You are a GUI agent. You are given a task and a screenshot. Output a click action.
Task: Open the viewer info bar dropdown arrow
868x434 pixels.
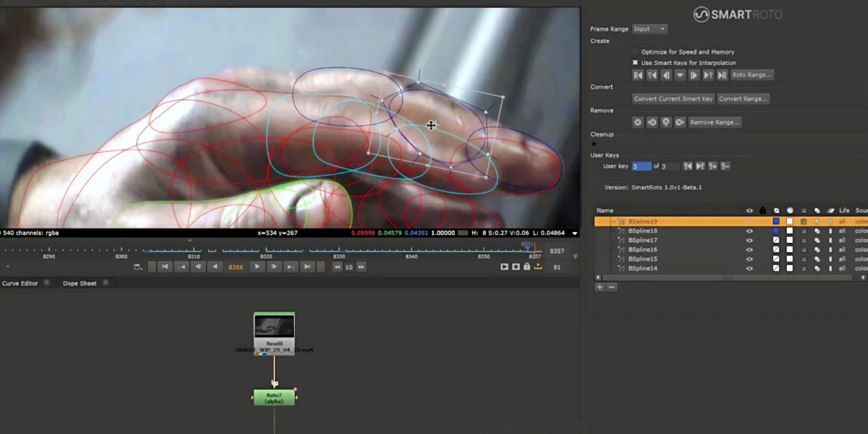tap(574, 233)
